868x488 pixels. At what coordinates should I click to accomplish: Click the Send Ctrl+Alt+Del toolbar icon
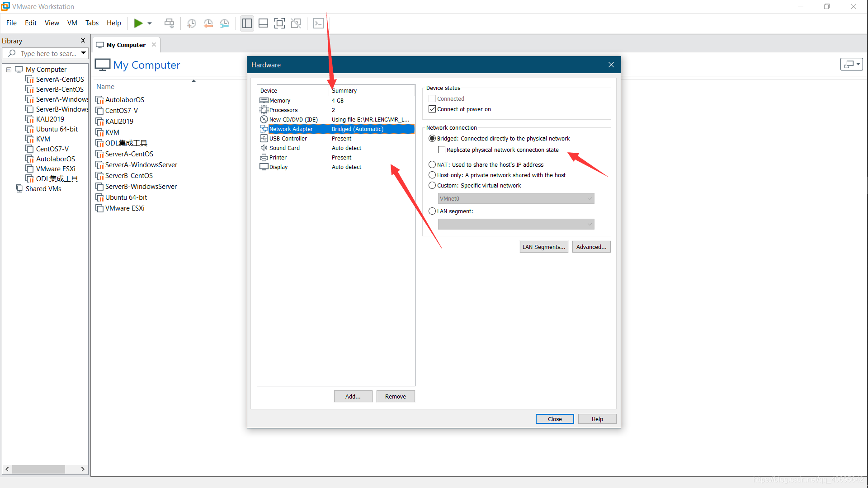tap(169, 23)
